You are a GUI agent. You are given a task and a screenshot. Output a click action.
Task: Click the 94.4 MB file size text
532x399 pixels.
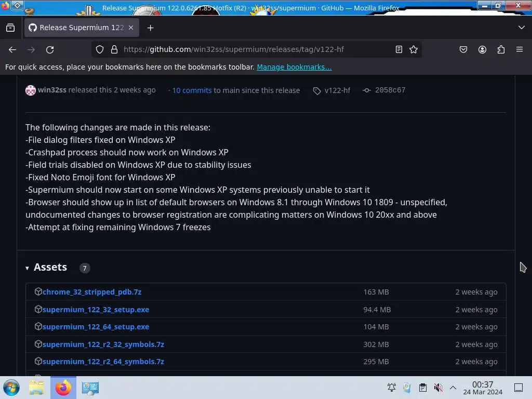377,310
